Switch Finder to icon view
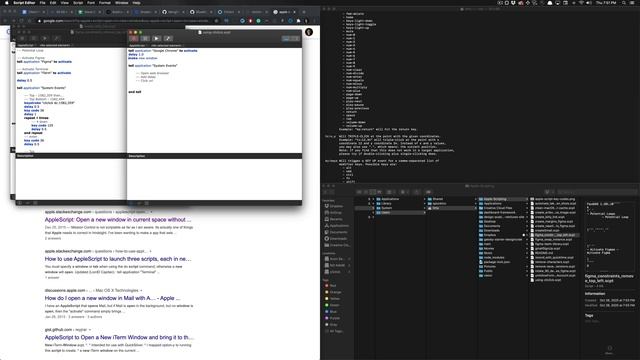The image size is (640, 360). click(x=359, y=192)
